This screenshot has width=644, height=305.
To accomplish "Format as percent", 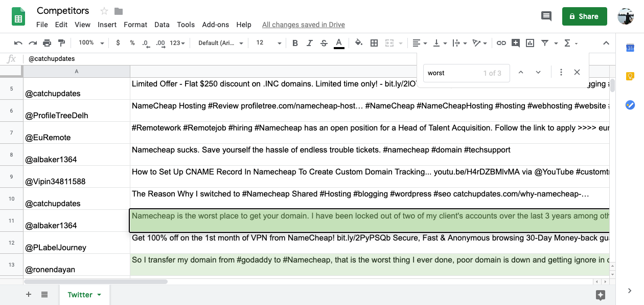I will (132, 43).
